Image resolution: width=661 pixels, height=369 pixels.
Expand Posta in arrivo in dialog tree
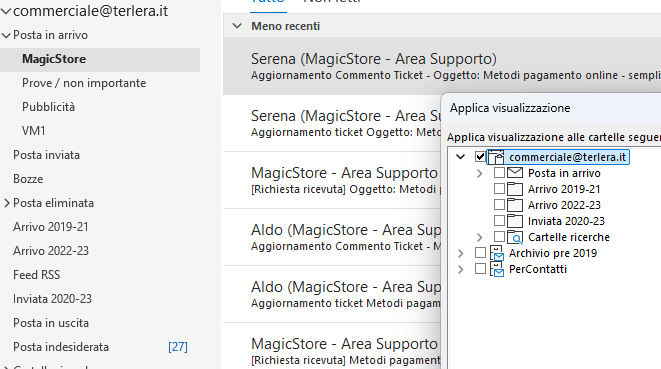479,173
